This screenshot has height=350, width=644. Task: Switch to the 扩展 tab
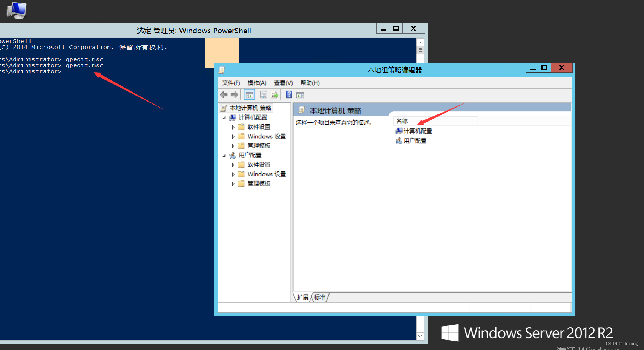(302, 298)
